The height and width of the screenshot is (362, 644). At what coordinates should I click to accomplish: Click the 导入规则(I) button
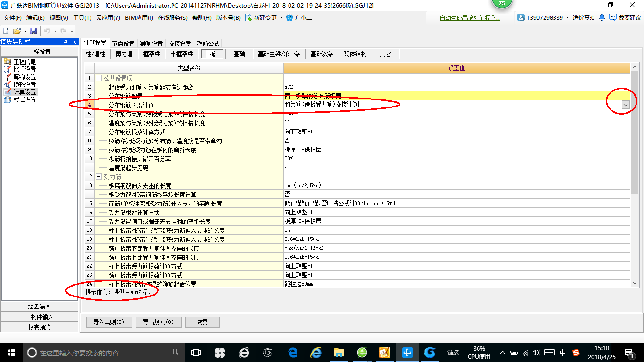(108, 322)
